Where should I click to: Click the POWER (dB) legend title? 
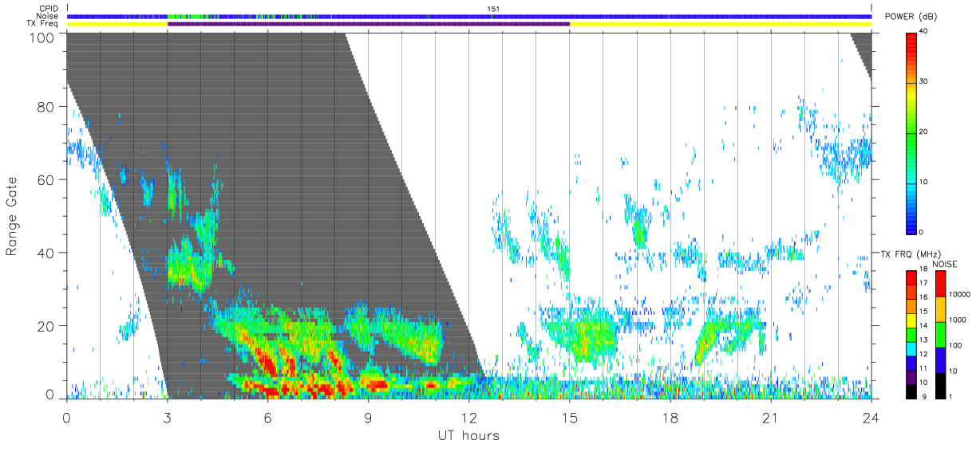[911, 18]
